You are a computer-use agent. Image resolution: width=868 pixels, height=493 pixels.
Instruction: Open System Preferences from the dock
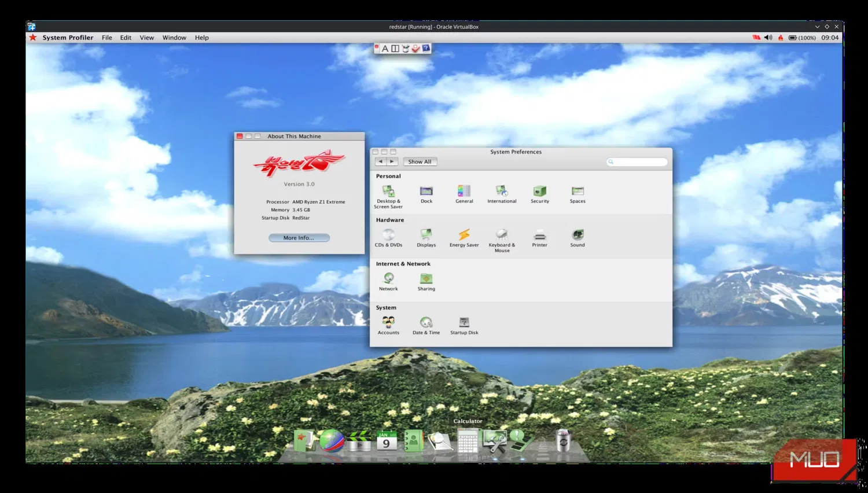[495, 442]
